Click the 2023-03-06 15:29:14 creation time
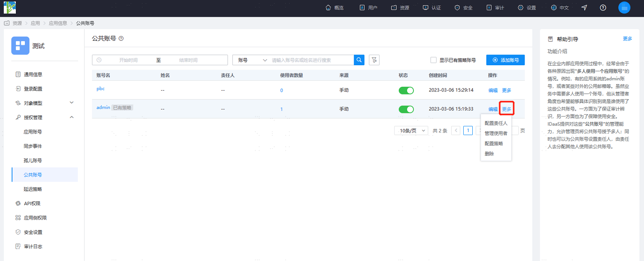 click(451, 91)
